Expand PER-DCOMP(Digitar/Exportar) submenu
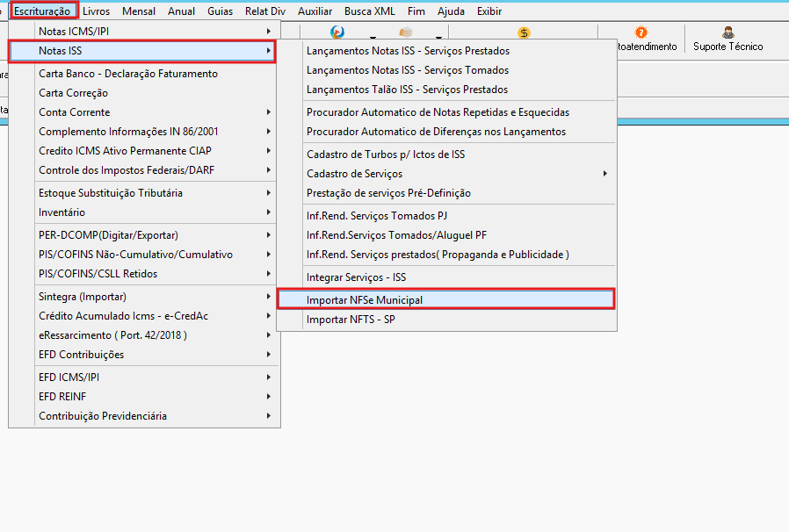Screen dimensions: 789x532 [x=142, y=234]
